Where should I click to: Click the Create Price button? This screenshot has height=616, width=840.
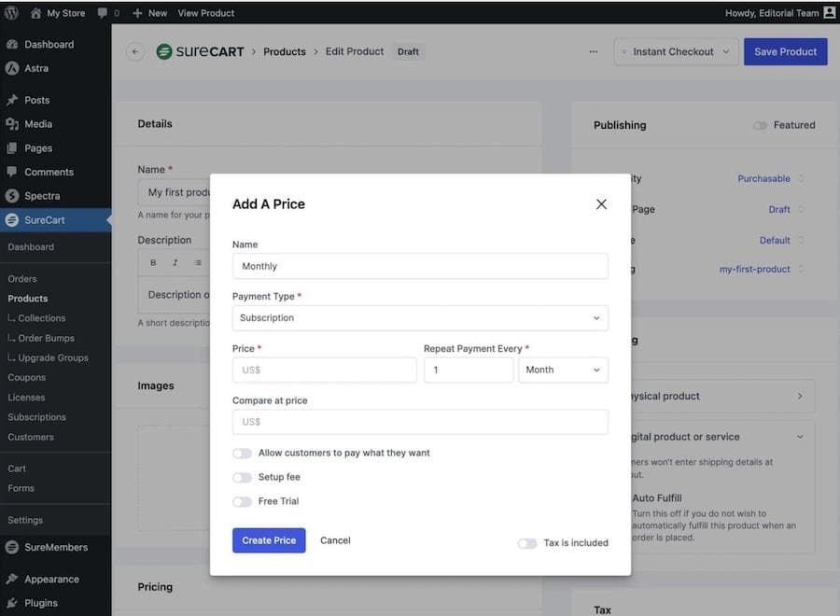tap(269, 540)
